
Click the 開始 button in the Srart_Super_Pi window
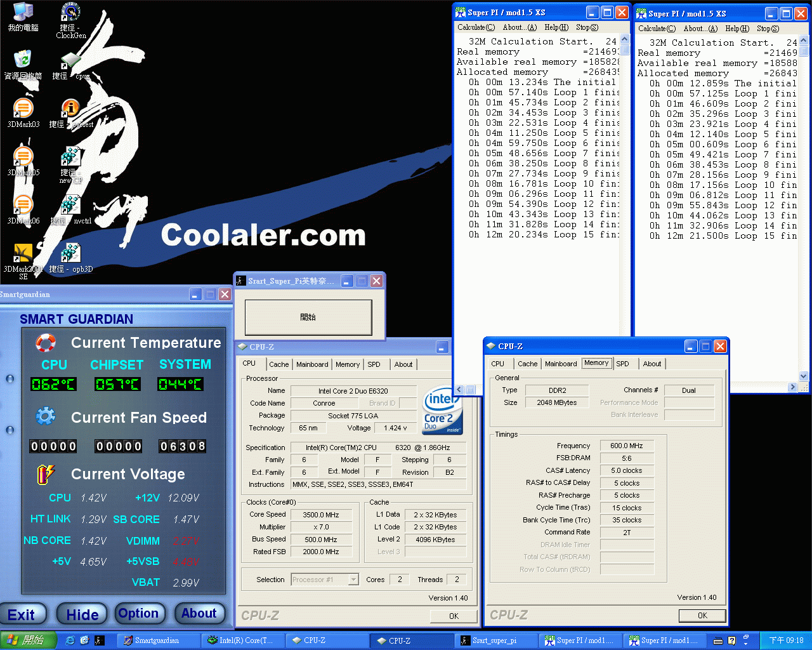(308, 317)
